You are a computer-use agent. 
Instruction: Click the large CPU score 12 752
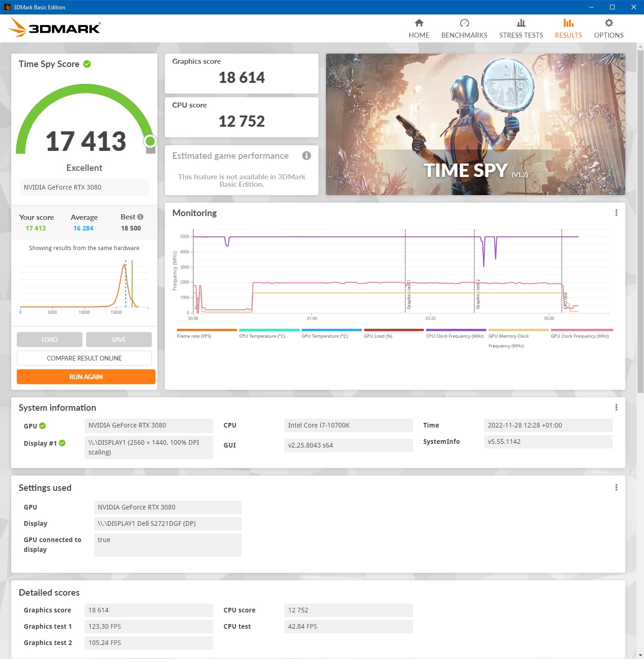[242, 121]
